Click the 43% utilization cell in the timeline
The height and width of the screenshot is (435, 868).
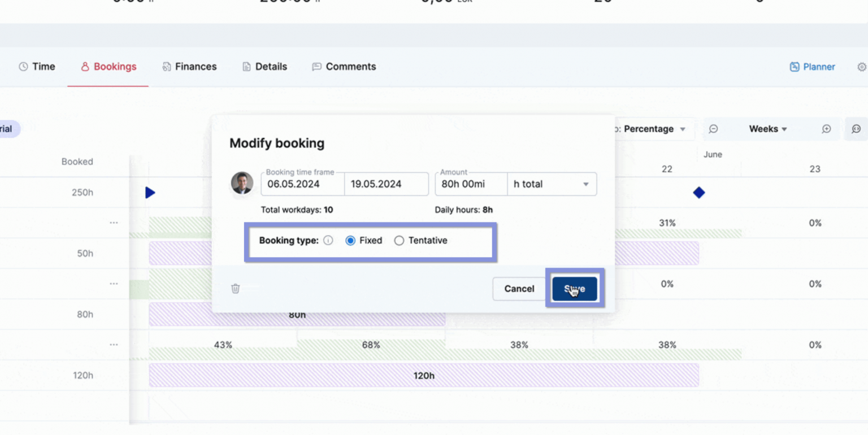[222, 345]
